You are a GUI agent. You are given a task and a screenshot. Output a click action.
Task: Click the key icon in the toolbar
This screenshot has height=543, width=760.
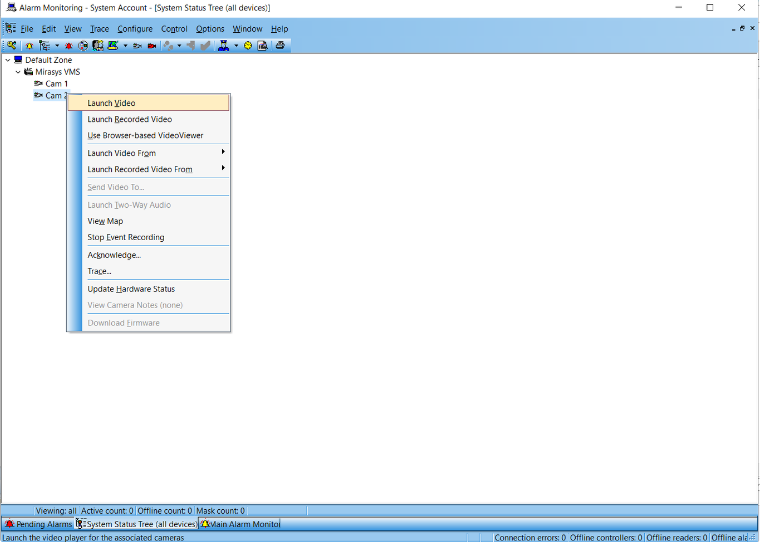tap(11, 45)
